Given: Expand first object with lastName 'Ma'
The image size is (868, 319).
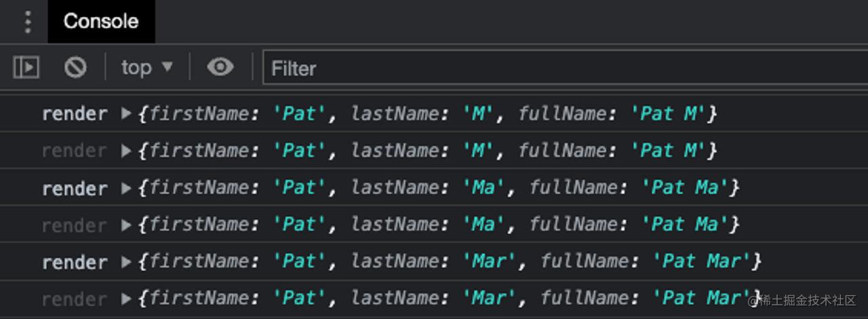Looking at the screenshot, I should (126, 188).
